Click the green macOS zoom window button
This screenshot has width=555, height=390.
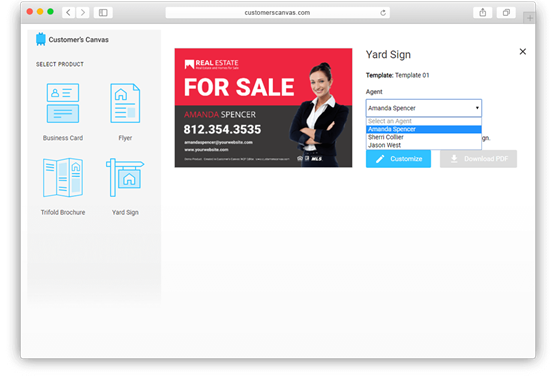coord(51,12)
